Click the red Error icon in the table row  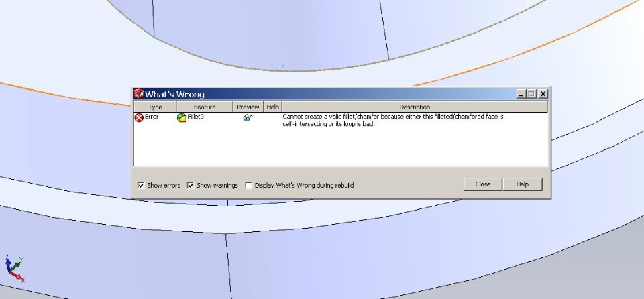click(140, 118)
